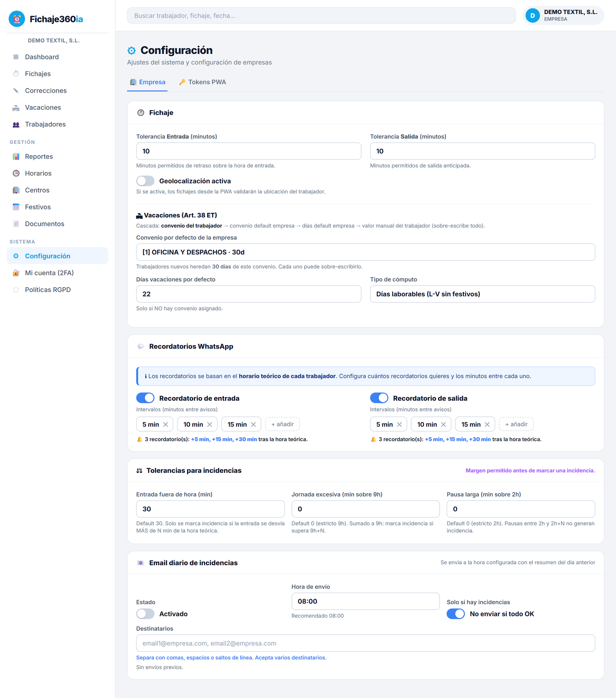616x698 pixels.
Task: Click the speech bubble icon by Recordatorios WhatsApp
Action: click(141, 346)
